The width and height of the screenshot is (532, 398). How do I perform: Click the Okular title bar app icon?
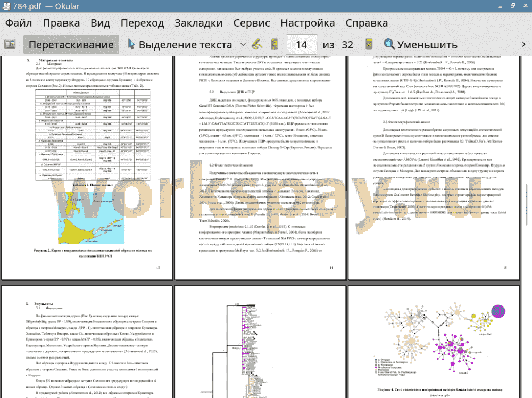[6, 6]
